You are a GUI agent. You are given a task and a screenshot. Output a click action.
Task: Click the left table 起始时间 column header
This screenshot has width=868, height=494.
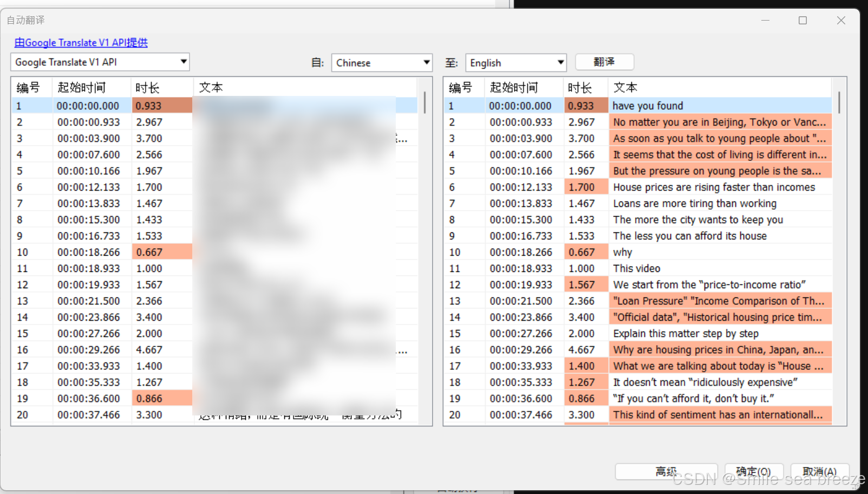point(92,87)
